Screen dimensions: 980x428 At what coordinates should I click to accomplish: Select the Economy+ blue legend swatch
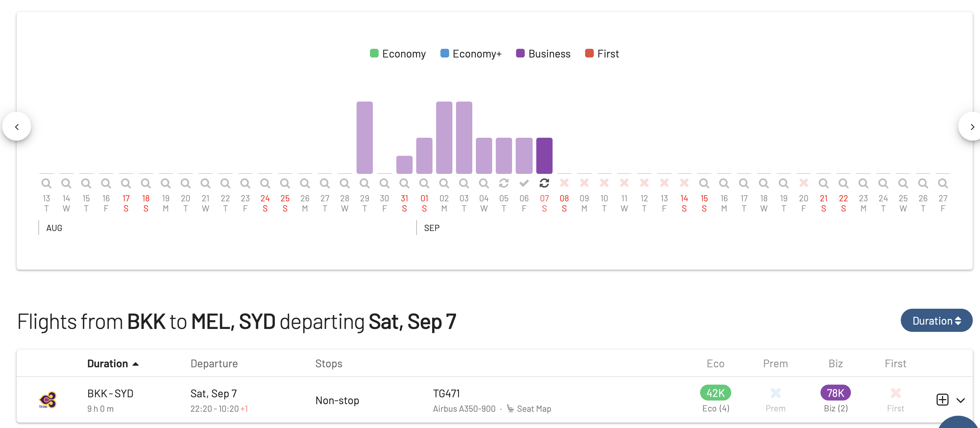[444, 53]
